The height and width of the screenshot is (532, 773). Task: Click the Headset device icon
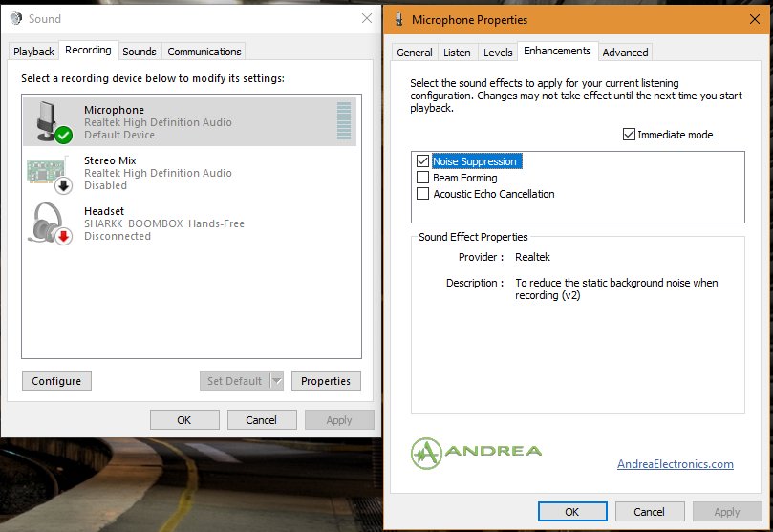click(50, 223)
